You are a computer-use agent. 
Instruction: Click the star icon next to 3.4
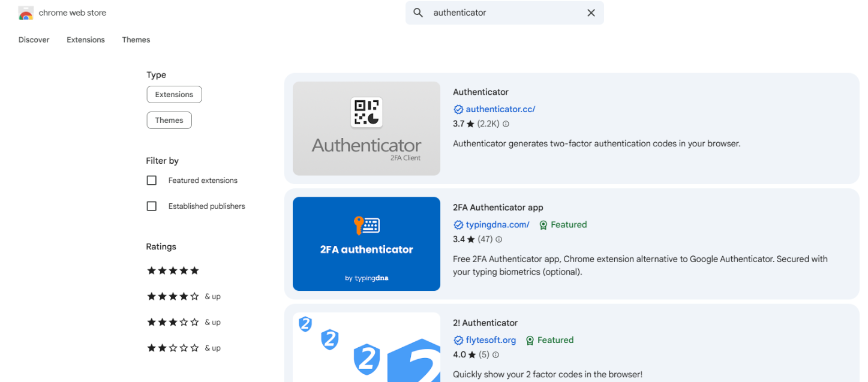pyautogui.click(x=471, y=239)
